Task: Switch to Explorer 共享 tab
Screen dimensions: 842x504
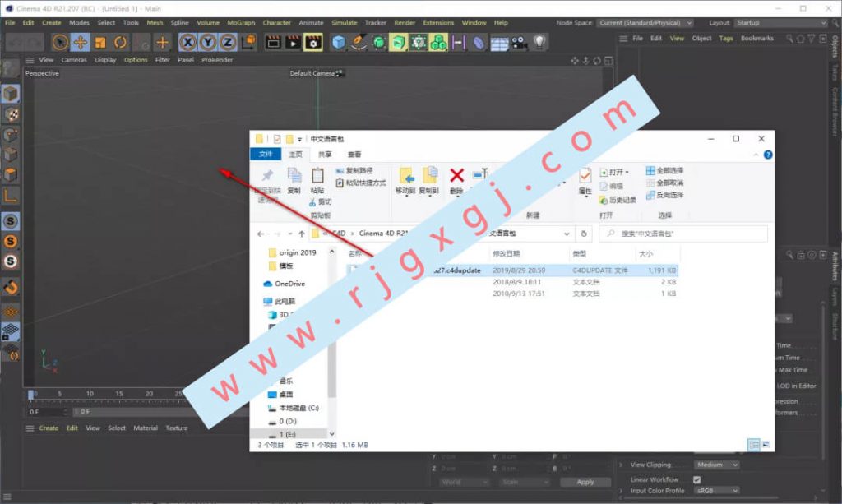Action: coord(325,155)
